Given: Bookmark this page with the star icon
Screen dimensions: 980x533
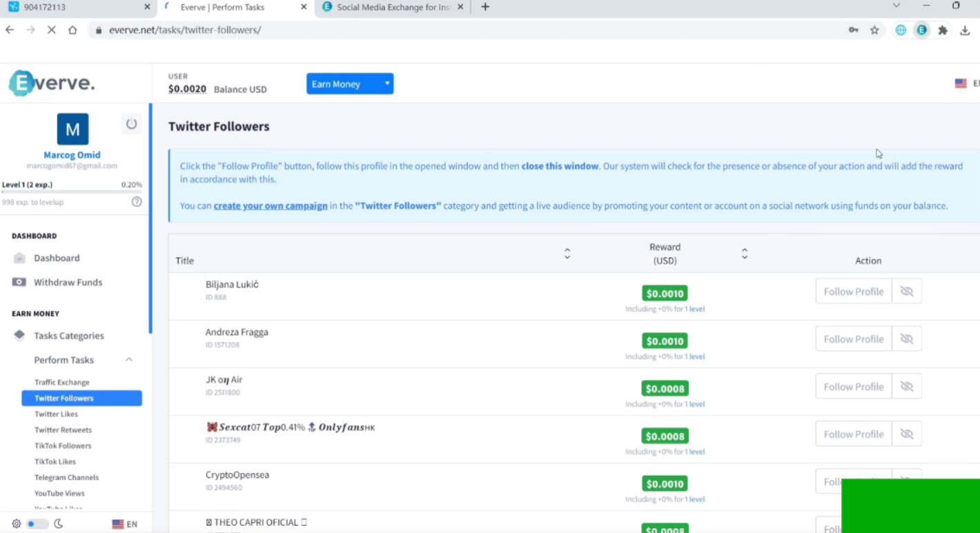Looking at the screenshot, I should [x=874, y=30].
